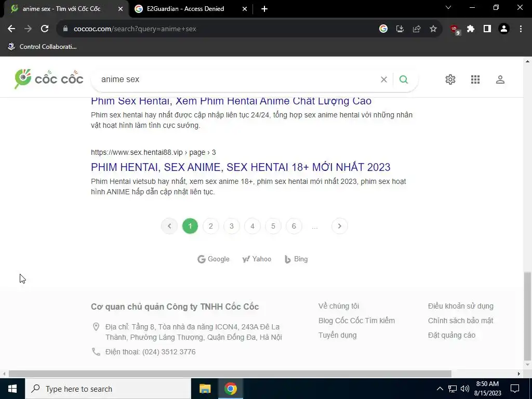Bookmark this page with the star
The width and height of the screenshot is (532, 399).
point(433,29)
